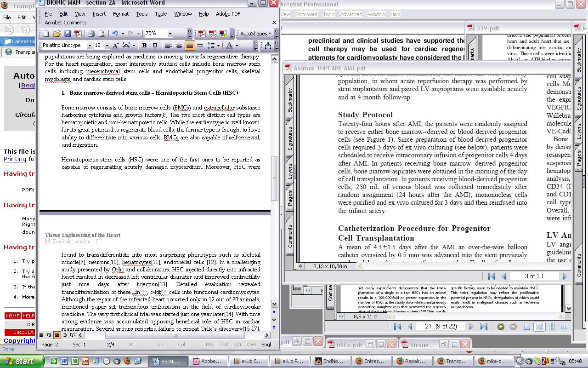This screenshot has height=368, width=588.
Task: Click Convert to PDF and Send for Review
Action: point(223,34)
